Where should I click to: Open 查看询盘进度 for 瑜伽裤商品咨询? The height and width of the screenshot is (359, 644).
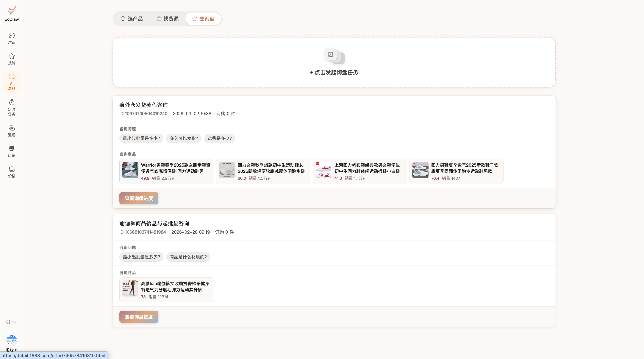tap(138, 316)
